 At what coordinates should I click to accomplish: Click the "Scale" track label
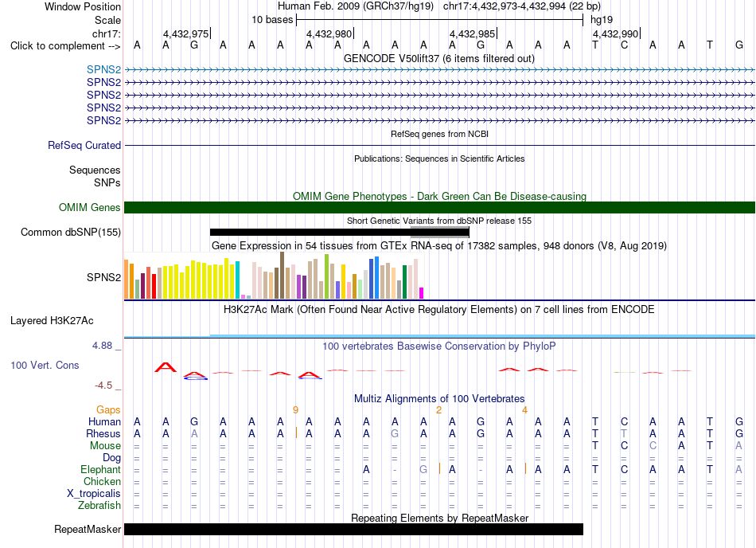pos(107,20)
